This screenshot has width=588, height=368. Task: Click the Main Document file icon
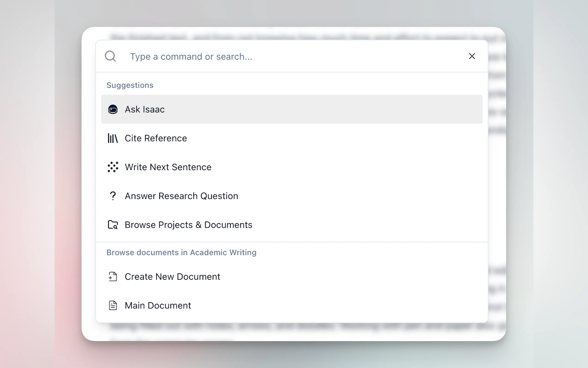pyautogui.click(x=113, y=305)
